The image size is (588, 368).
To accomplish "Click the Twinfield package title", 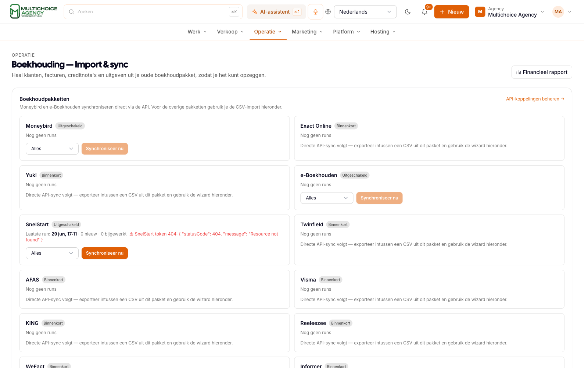I will point(312,224).
